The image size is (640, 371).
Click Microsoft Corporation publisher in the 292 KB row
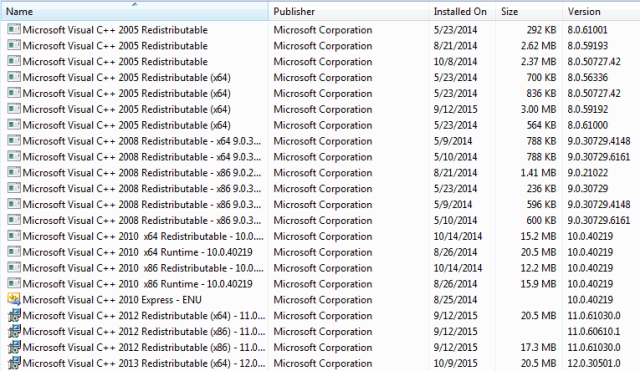(323, 30)
